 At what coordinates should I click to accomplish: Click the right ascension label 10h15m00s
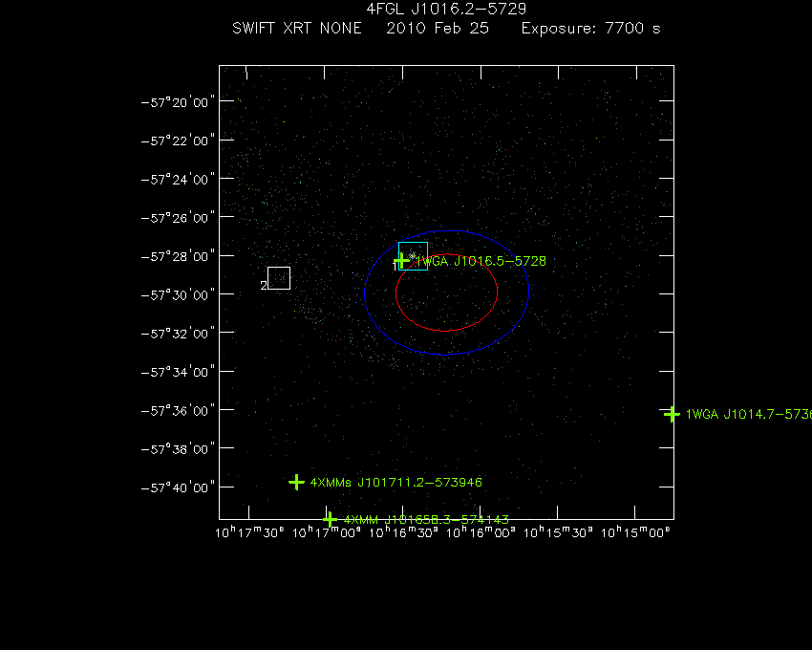635,532
